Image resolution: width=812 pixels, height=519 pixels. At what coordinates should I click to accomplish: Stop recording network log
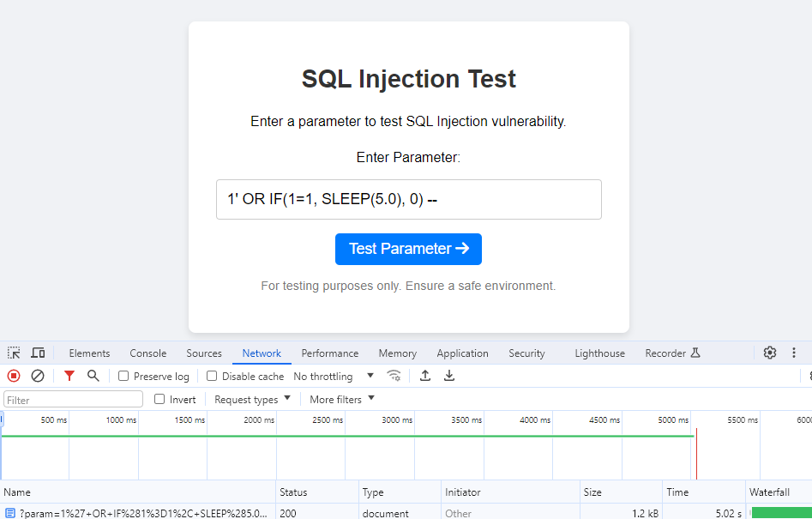pos(14,376)
